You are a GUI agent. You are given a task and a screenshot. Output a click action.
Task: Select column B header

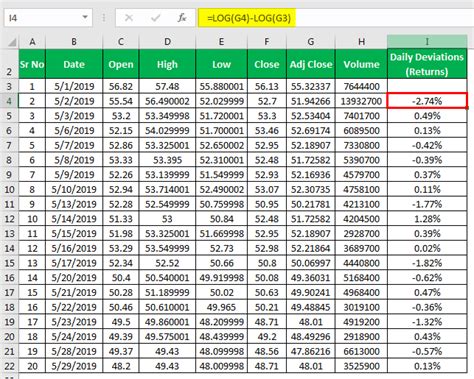tap(74, 42)
